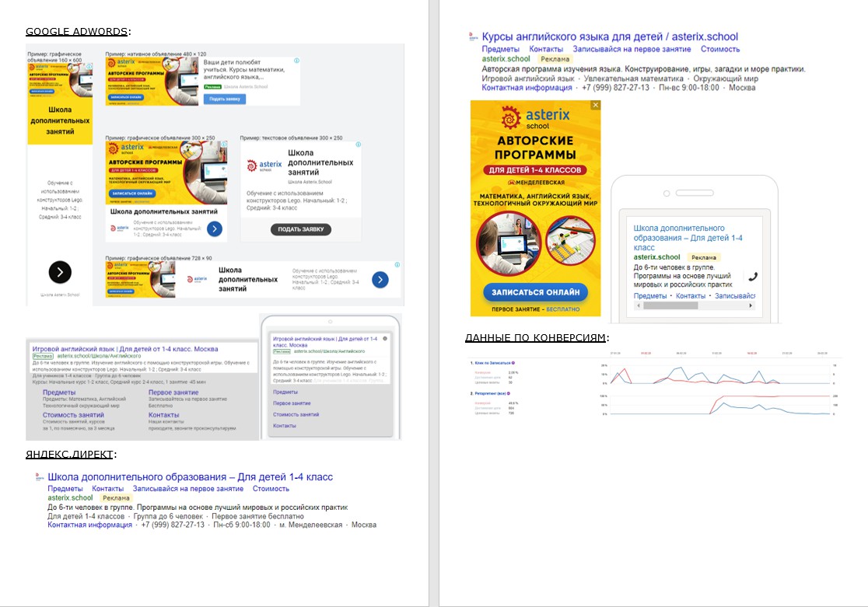This screenshot has height=607, width=868.
Task: Open the Игровой английский язык title in the mobile preview
Action: (325, 341)
